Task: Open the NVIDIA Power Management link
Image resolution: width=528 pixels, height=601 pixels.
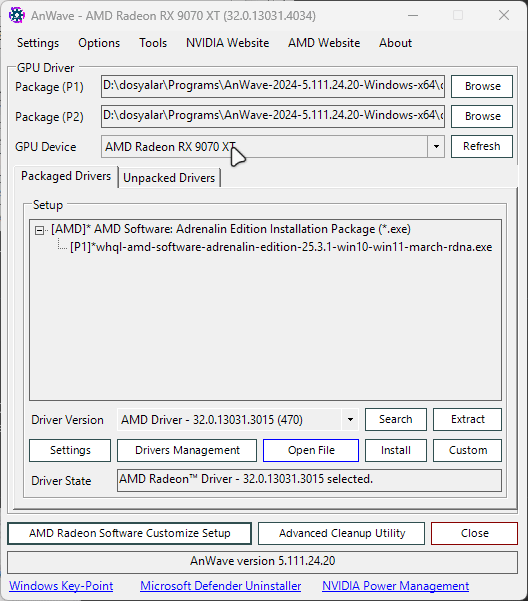Action: (x=395, y=586)
